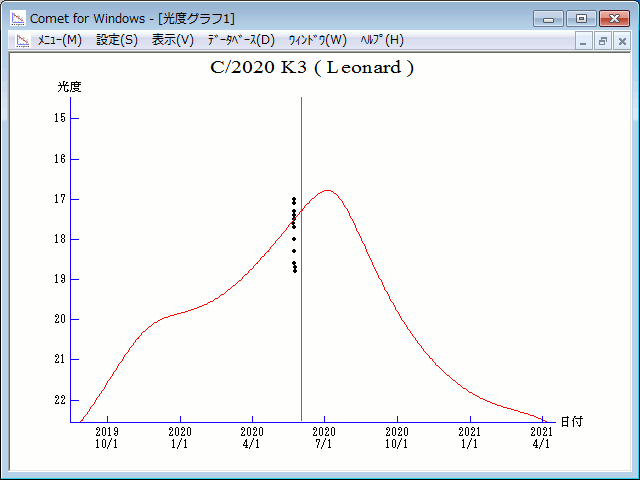
Task: Click the 2021 1/1 date label
Action: coord(470,438)
